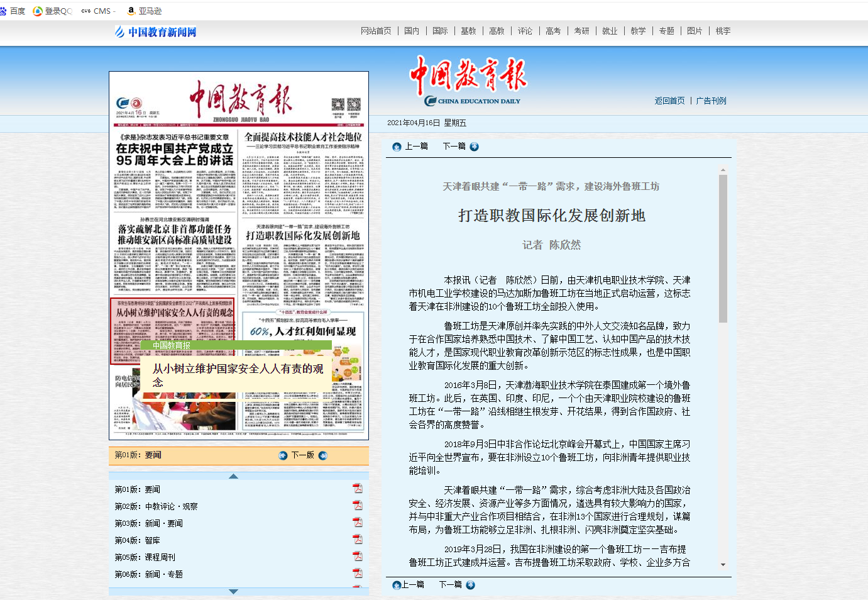Image resolution: width=868 pixels, height=600 pixels.
Task: Click the 打造职教国际化发展创新地 headline on newspaper thumbnail
Action: 303,236
